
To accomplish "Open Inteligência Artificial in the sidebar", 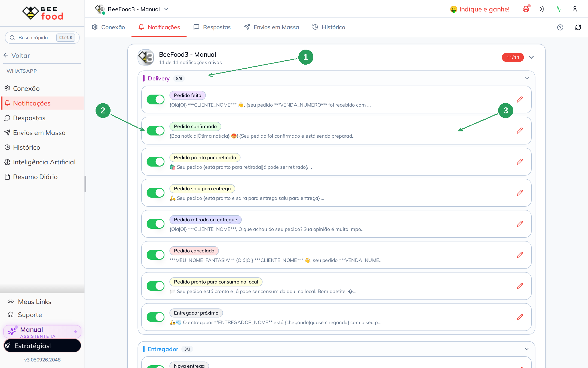I will pyautogui.click(x=42, y=162).
